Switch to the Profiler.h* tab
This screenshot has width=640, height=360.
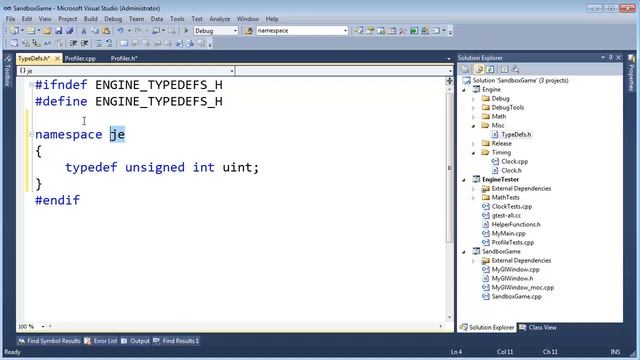click(124, 58)
